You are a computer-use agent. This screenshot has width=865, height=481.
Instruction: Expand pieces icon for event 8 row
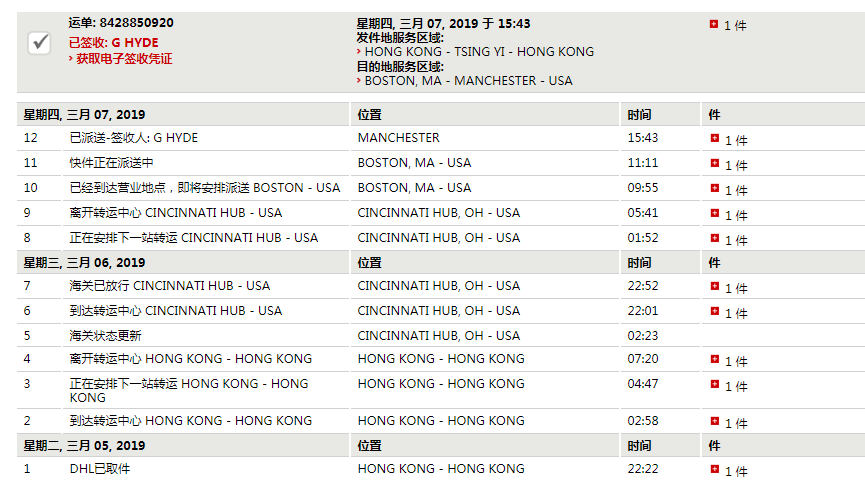tap(714, 238)
